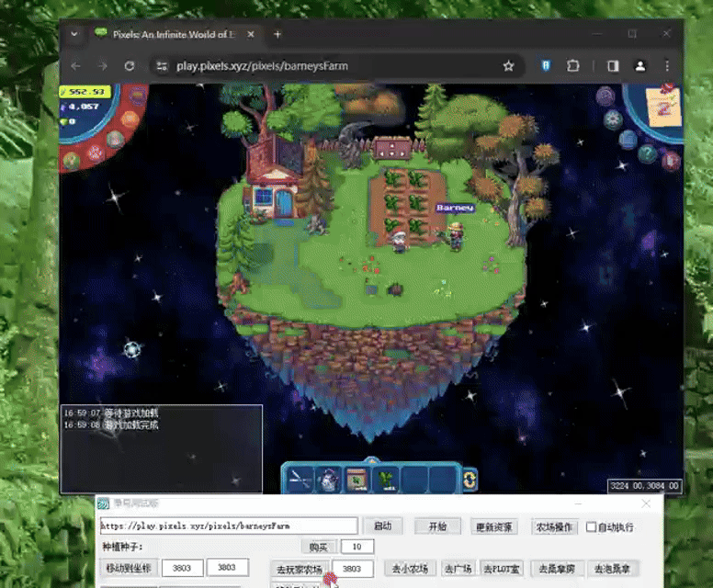Click the last 去 destination button
The width and height of the screenshot is (713, 588).
tap(613, 569)
